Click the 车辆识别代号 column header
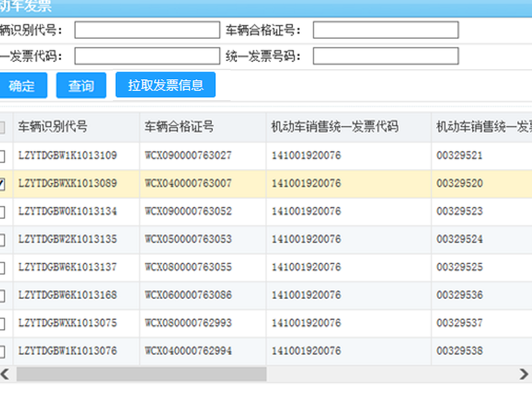Image resolution: width=532 pixels, height=413 pixels. click(x=53, y=126)
